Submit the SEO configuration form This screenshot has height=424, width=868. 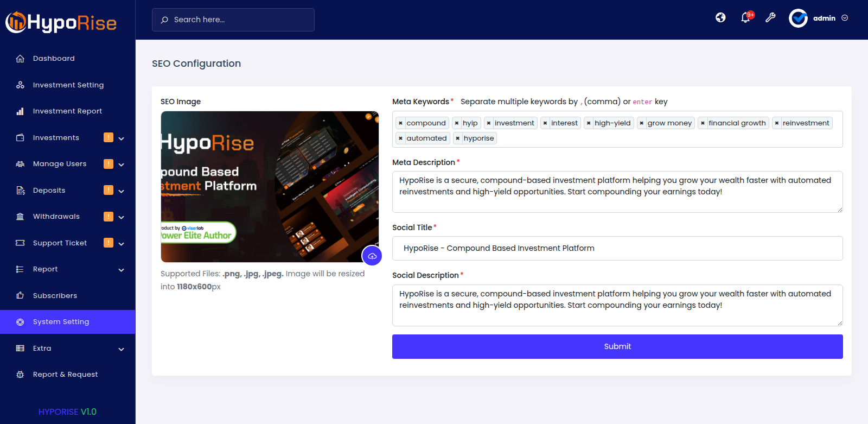[x=617, y=346]
